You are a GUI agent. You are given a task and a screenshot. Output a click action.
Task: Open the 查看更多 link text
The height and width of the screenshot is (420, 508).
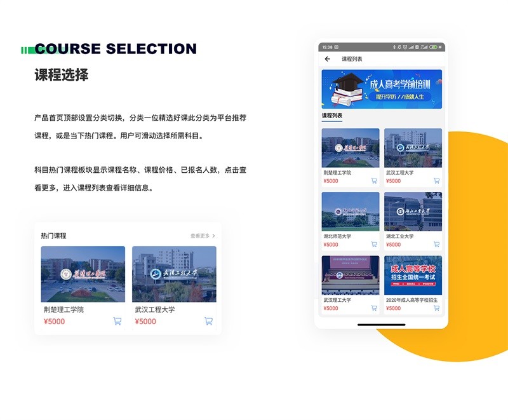coord(199,236)
